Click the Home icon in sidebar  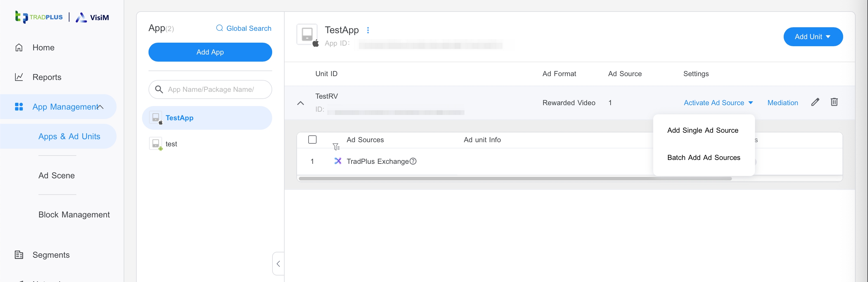point(19,48)
